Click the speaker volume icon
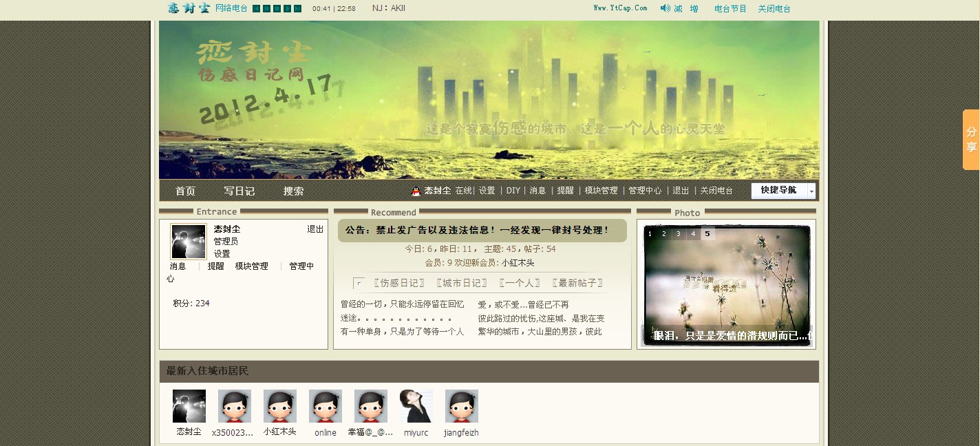The width and height of the screenshot is (980, 446). (665, 8)
